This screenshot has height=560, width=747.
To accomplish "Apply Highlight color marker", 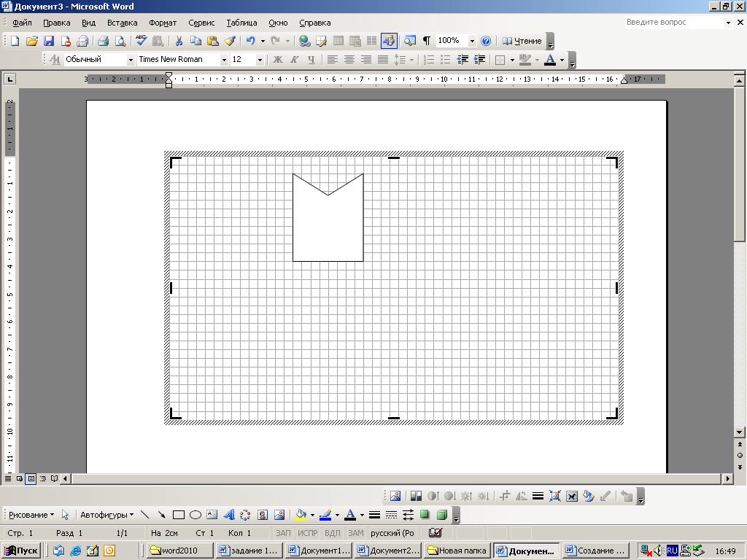I will [525, 60].
